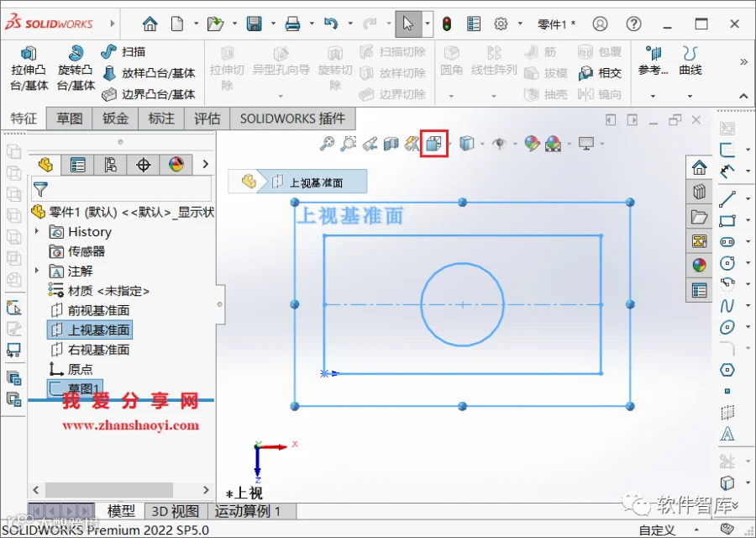Open the DisplayManager color ball tab

[176, 165]
